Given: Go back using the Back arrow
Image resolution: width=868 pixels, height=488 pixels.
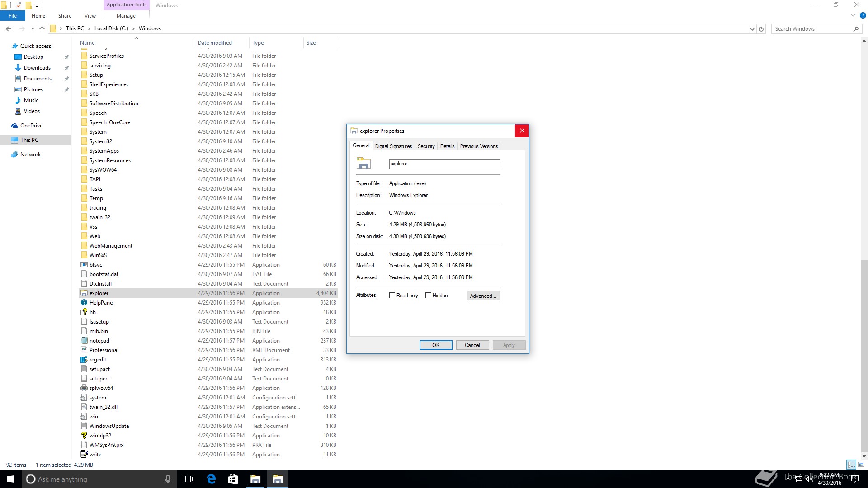Looking at the screenshot, I should 9,28.
